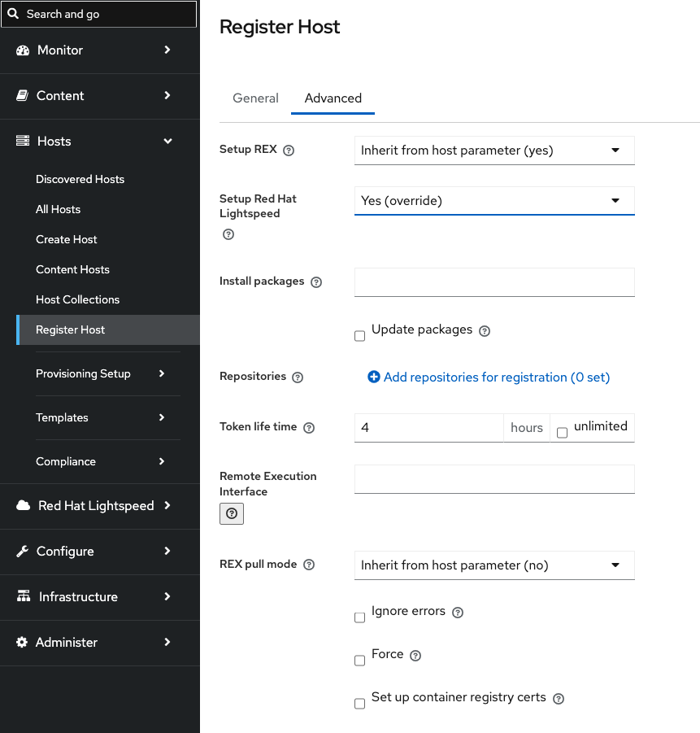The image size is (700, 733).
Task: Check the Ignore errors checkbox
Action: 360,617
